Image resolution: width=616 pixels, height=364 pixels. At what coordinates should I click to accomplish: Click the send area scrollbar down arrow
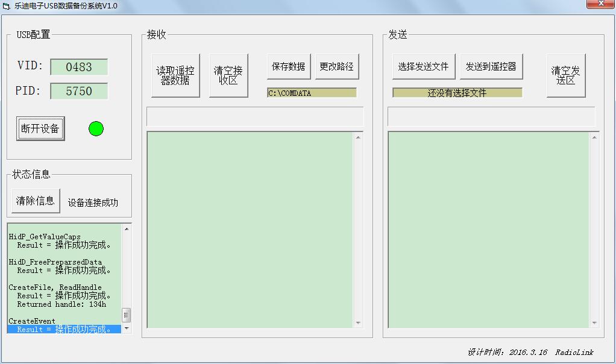tap(594, 323)
